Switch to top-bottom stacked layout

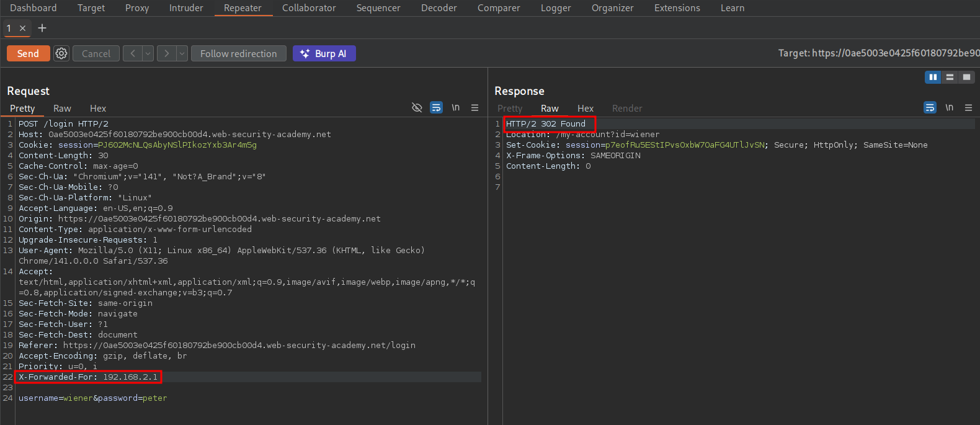pos(950,77)
